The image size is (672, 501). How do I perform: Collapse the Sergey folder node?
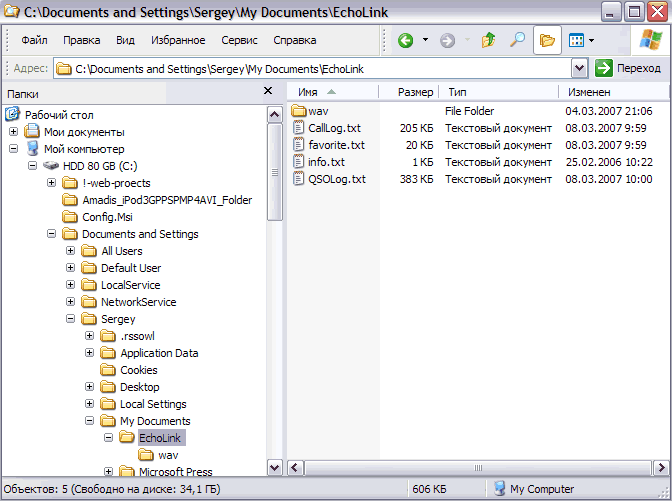(70, 319)
